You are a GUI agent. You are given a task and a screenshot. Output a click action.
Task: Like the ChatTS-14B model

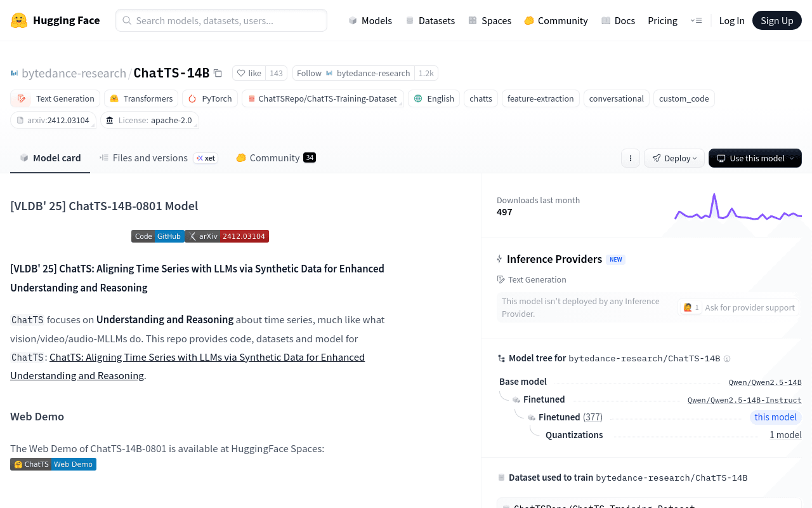click(249, 73)
